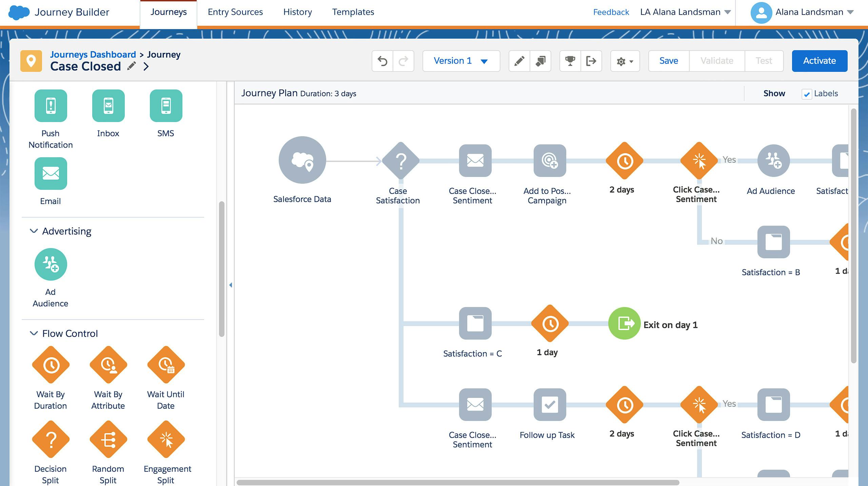
Task: Open the Ad Audience node on canvas
Action: pyautogui.click(x=773, y=161)
